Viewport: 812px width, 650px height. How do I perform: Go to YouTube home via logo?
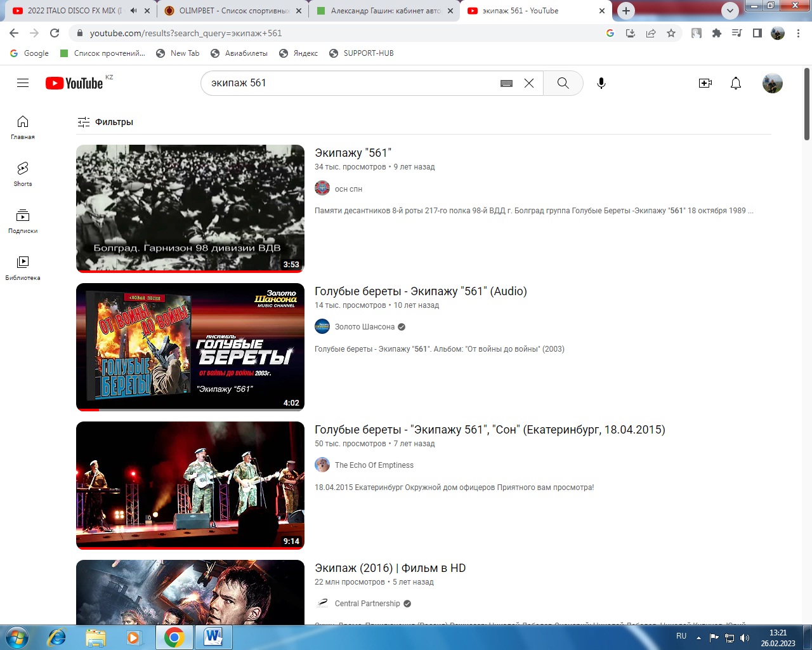point(74,83)
